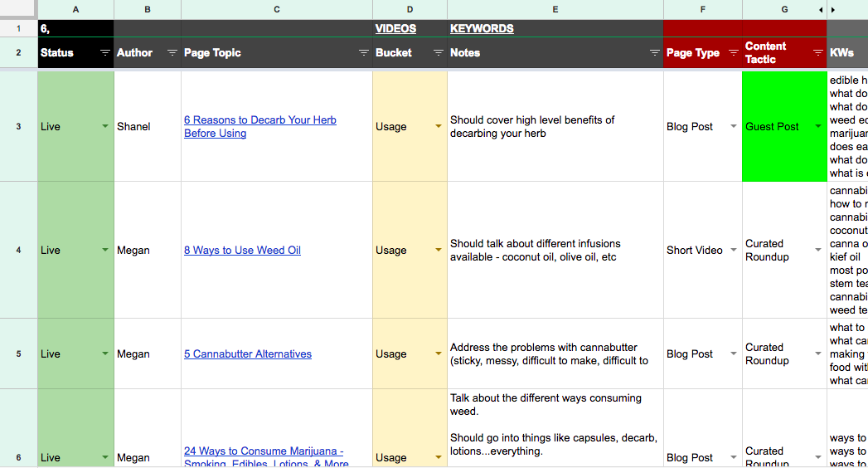Click the Notes column filter icon
Screen dimensions: 868x468
654,53
